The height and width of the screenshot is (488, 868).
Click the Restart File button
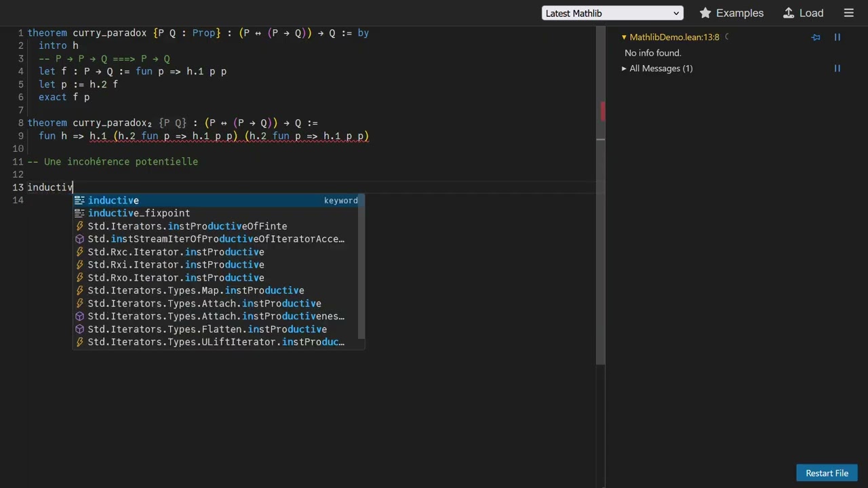pos(827,473)
